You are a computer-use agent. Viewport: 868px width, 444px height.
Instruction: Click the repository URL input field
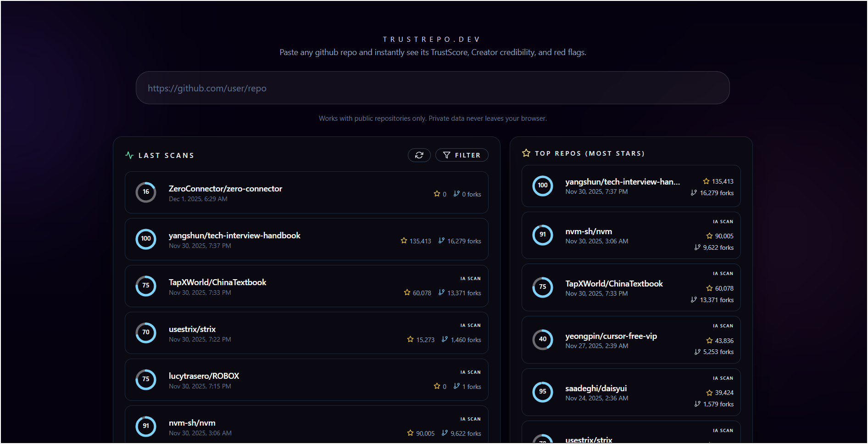[x=433, y=88]
